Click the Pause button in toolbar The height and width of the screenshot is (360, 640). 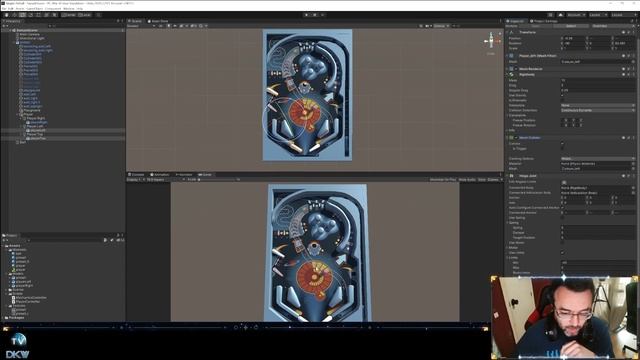pyautogui.click(x=315, y=15)
